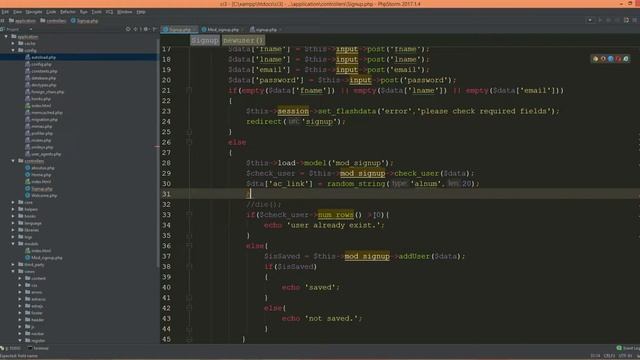The width and height of the screenshot is (640, 360).
Task: Click the controllers breadcrumb in navigation bar
Action: (53, 20)
